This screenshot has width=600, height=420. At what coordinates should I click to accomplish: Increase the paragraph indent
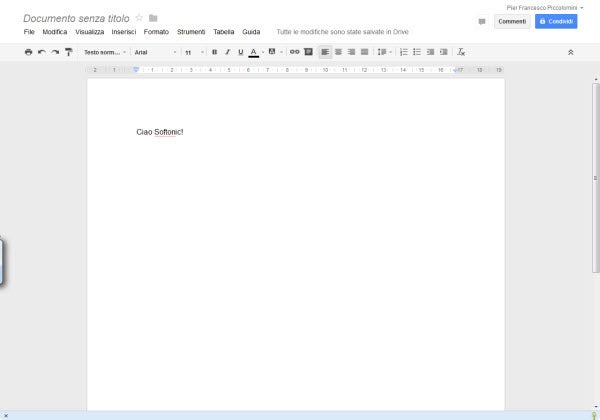[x=444, y=52]
